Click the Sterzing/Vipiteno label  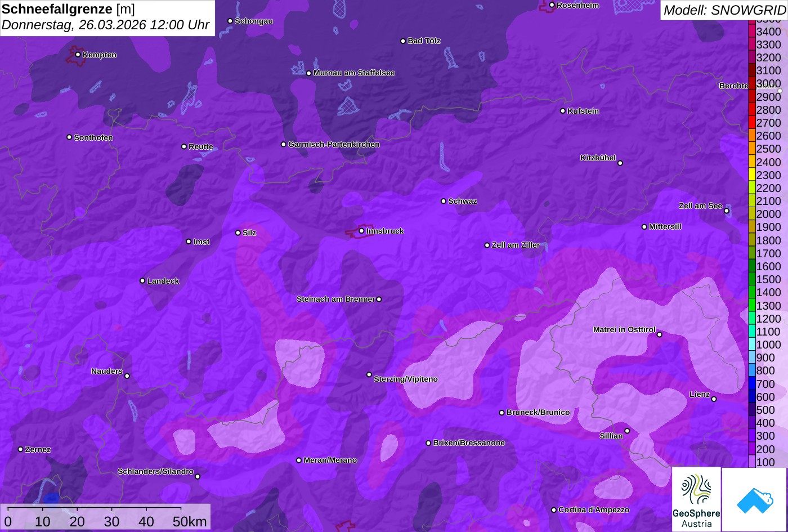[406, 379]
